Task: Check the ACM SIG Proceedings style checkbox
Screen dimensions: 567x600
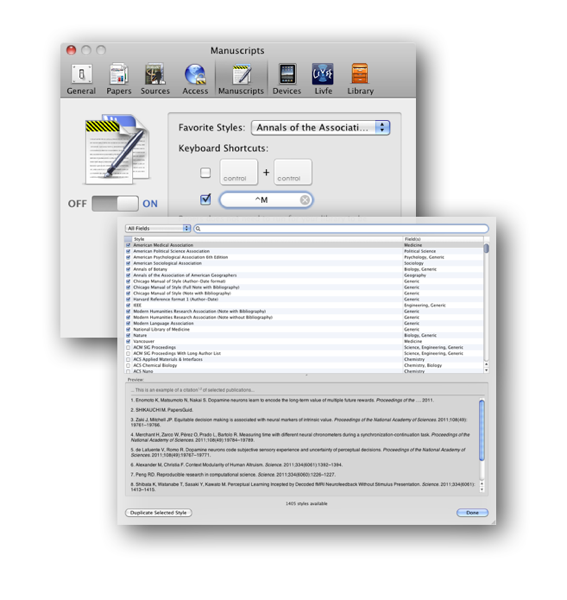Action: pyautogui.click(x=128, y=347)
